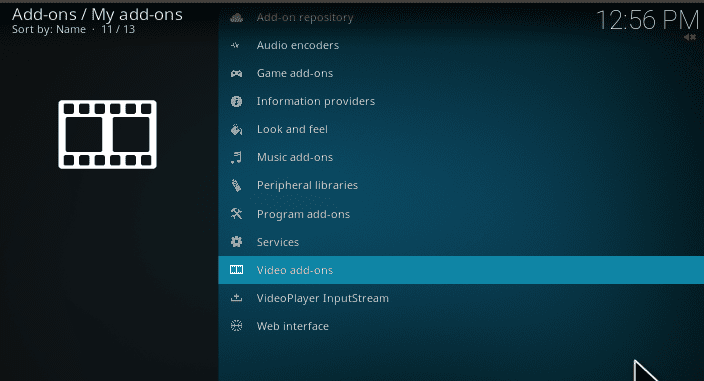Open Music add-ons category
This screenshot has width=704, height=381.
pos(461,158)
